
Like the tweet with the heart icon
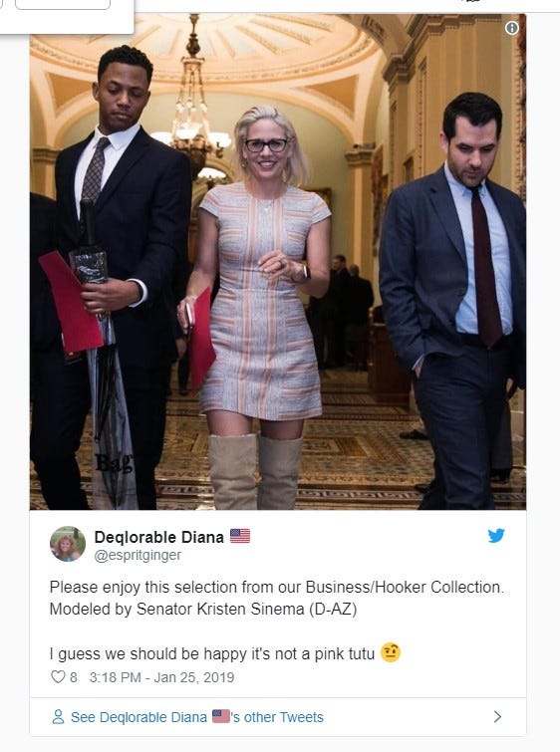coord(58,676)
